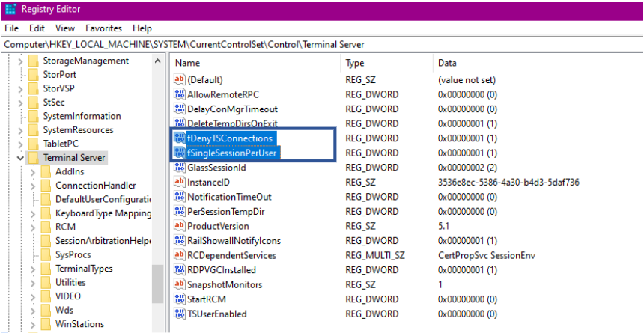Select the Utilities subkey
The width and height of the screenshot is (644, 333).
point(70,283)
